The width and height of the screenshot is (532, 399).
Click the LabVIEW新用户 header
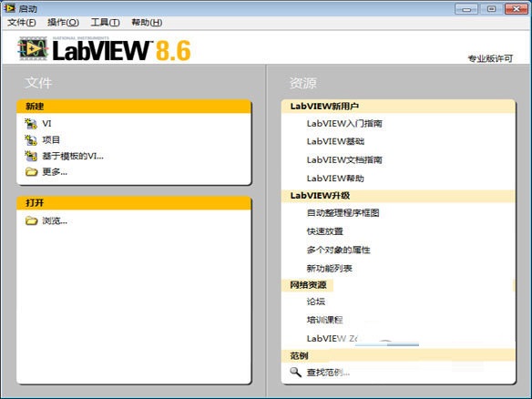pyautogui.click(x=398, y=107)
